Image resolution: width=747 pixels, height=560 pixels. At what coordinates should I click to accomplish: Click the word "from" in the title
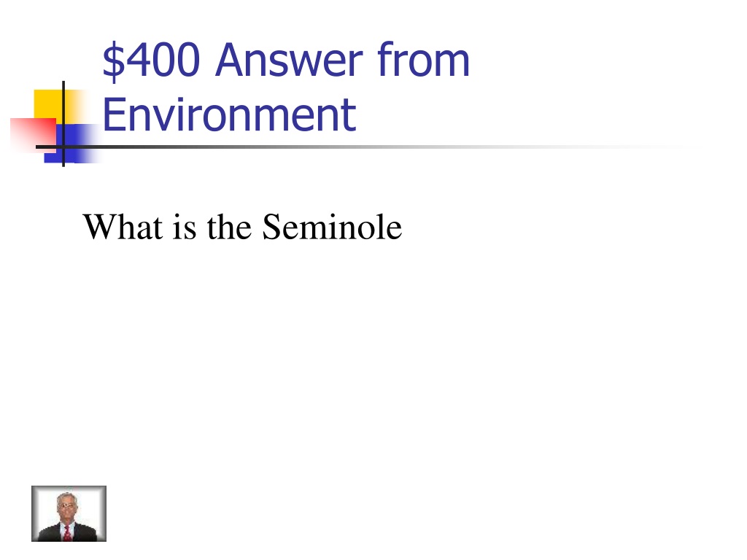coord(424,59)
